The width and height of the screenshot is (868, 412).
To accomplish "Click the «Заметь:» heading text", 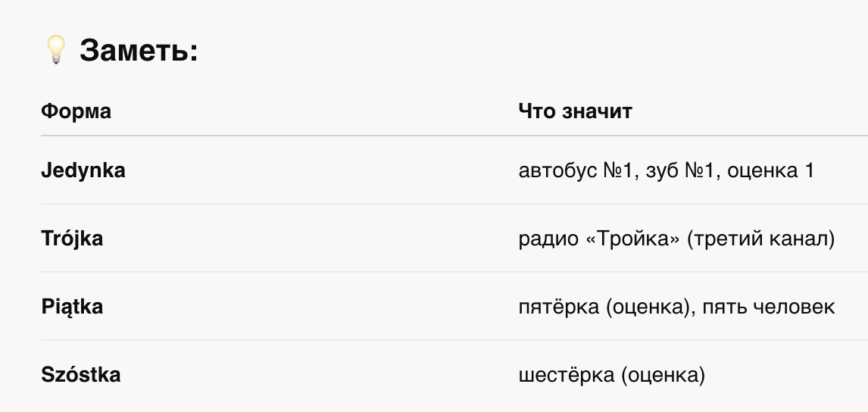I will click(x=139, y=51).
